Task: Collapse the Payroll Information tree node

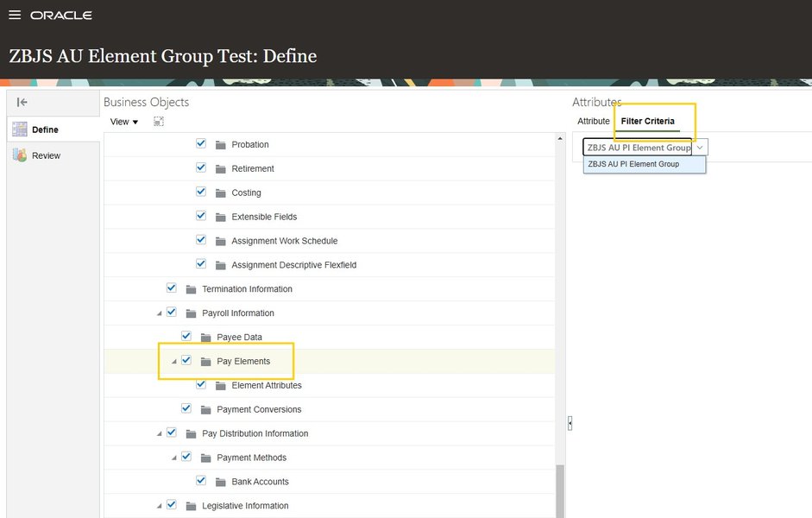Action: coord(159,313)
